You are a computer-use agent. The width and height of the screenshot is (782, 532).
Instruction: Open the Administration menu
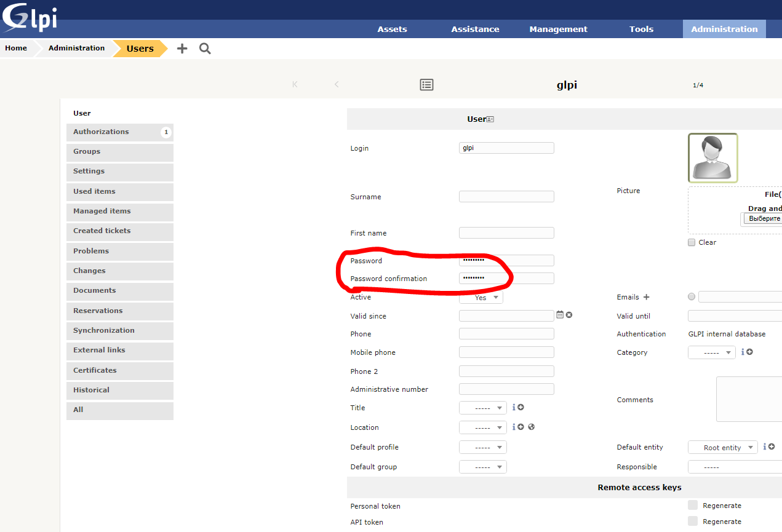click(724, 29)
